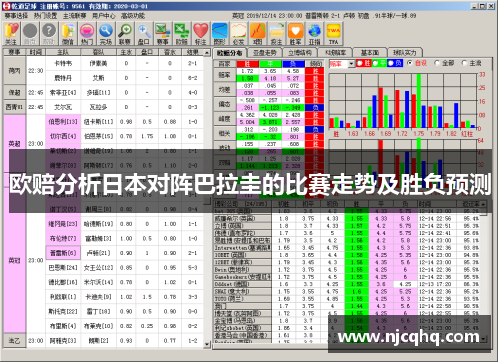Click the 标注 red heart icon

pyautogui.click(x=201, y=33)
